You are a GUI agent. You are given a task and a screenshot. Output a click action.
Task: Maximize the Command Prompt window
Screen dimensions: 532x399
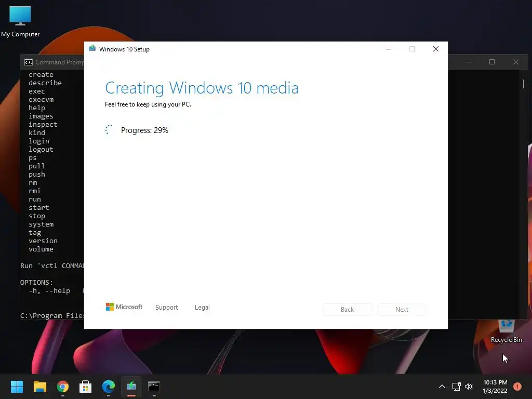[492, 62]
